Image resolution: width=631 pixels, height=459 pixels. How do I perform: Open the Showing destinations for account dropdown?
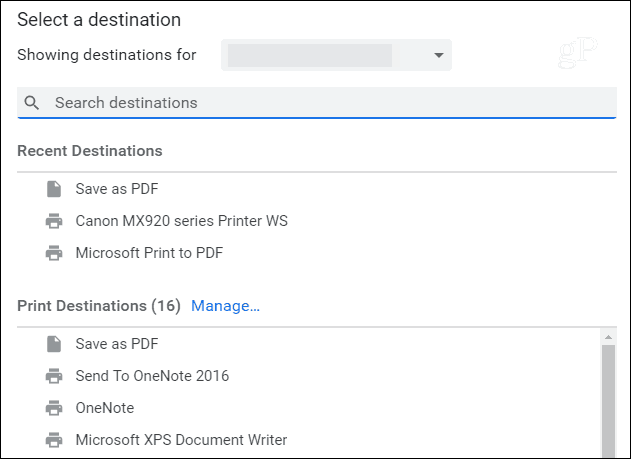click(336, 55)
